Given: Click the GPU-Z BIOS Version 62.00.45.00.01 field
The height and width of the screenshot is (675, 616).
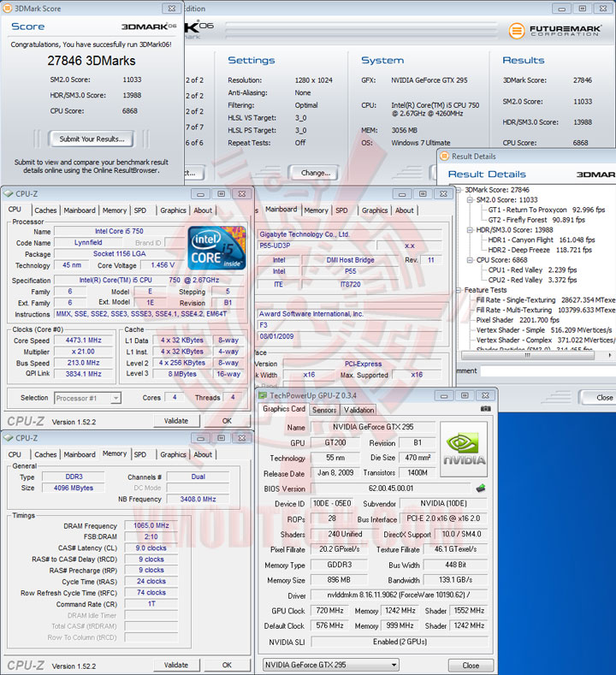Looking at the screenshot, I should pyautogui.click(x=391, y=488).
